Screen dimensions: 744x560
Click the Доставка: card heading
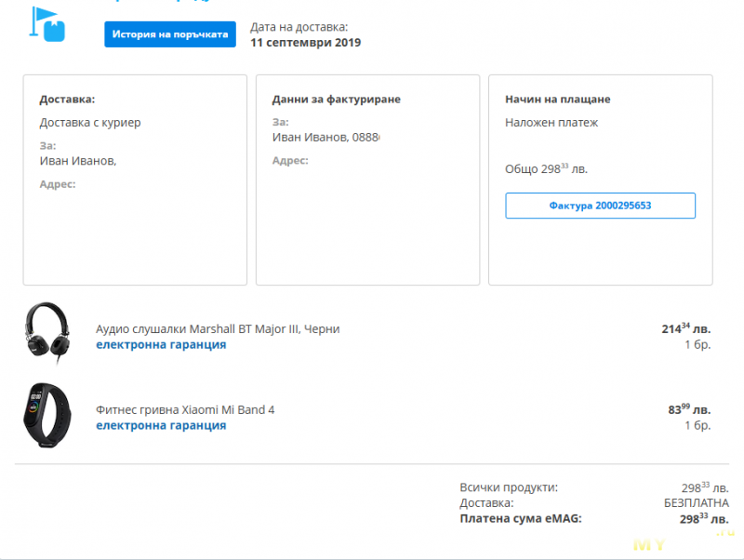[67, 100]
